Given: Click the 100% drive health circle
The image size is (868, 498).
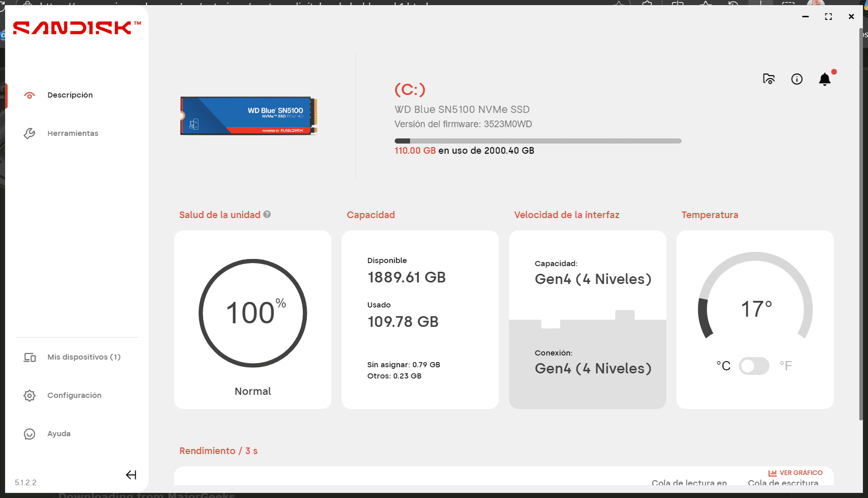Looking at the screenshot, I should pyautogui.click(x=253, y=313).
